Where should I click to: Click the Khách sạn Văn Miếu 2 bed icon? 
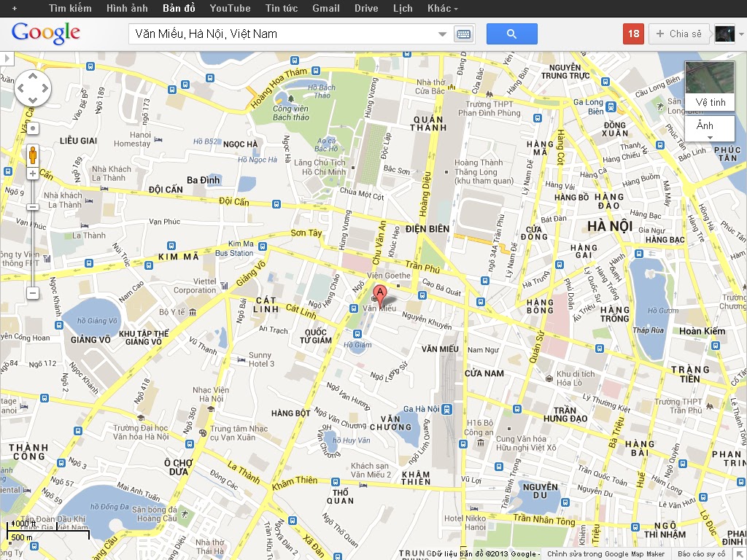coord(363,485)
